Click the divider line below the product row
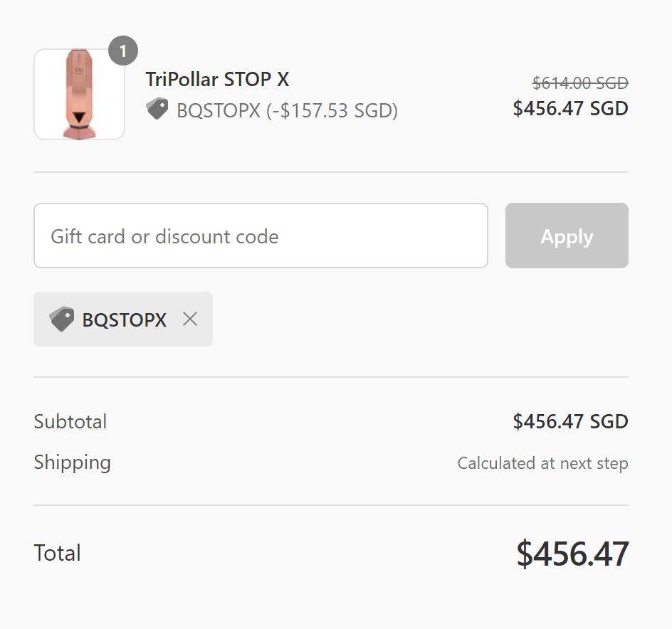Screen dimensions: 672x629 [x=331, y=172]
